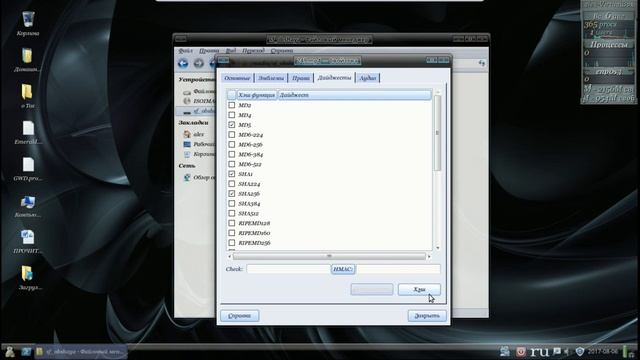
Task: Uncheck the SHA1 hash checkbox
Action: click(231, 173)
